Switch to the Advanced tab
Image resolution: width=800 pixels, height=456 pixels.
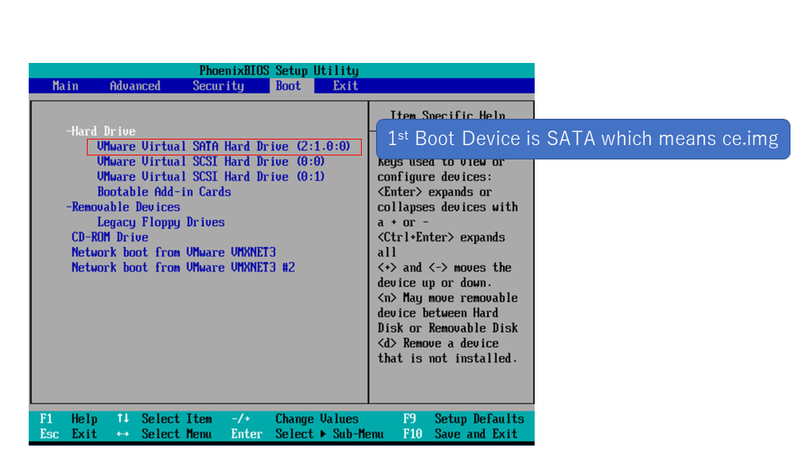[135, 86]
